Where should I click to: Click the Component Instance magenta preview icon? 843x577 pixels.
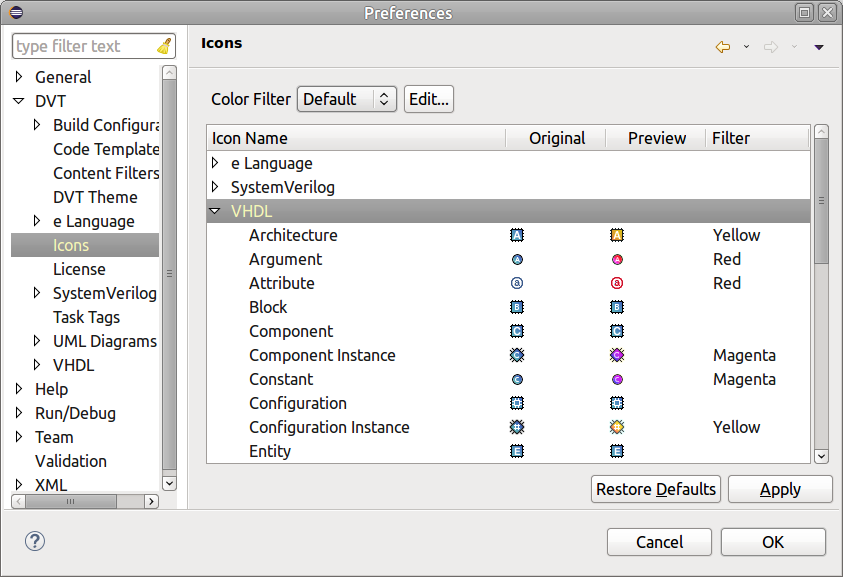pos(617,355)
